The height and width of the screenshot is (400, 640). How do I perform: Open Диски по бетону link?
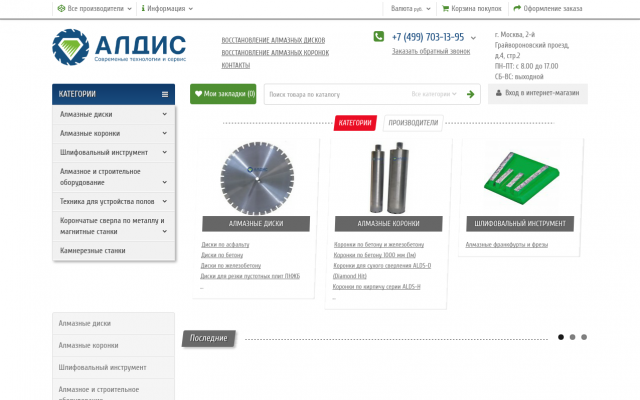coord(222,255)
